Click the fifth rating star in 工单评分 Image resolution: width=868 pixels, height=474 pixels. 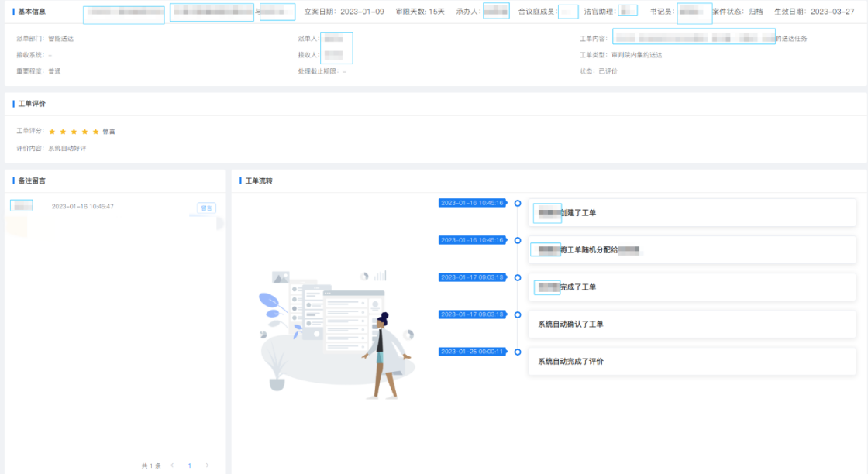(x=95, y=132)
